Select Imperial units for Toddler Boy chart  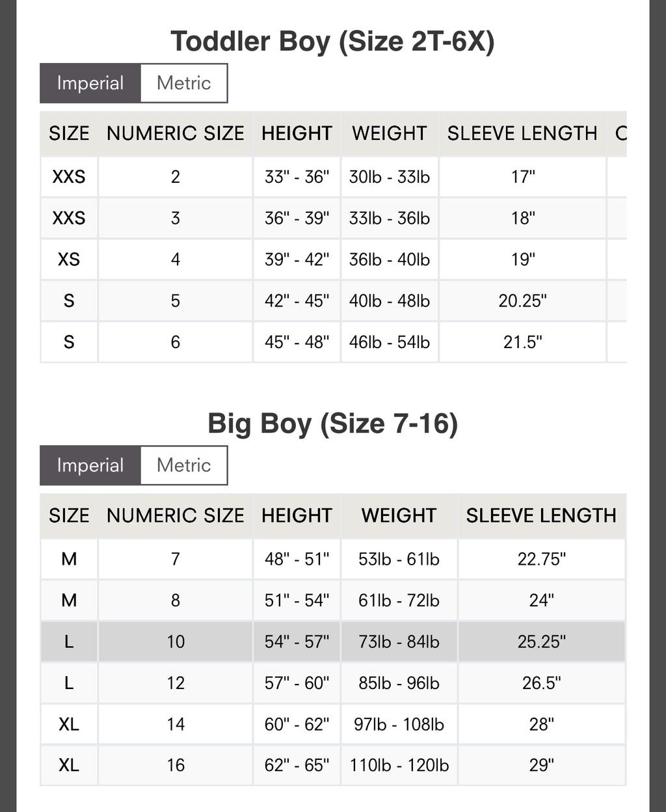(x=90, y=83)
